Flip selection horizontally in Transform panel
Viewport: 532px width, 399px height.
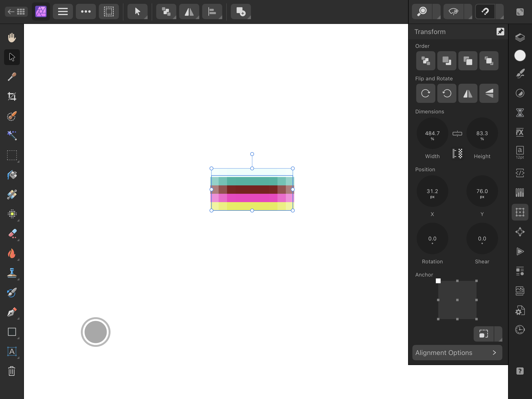(468, 93)
